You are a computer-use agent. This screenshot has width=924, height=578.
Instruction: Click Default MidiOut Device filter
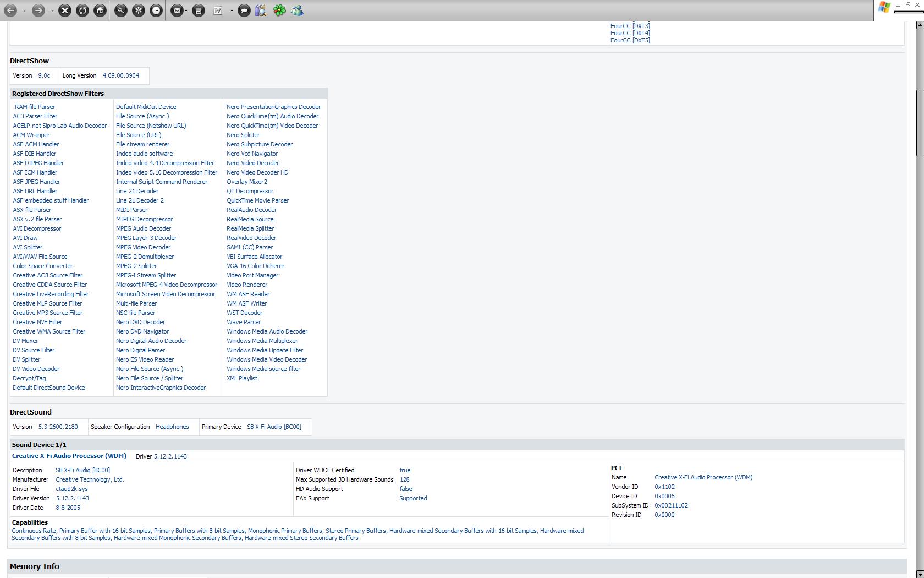tap(146, 107)
